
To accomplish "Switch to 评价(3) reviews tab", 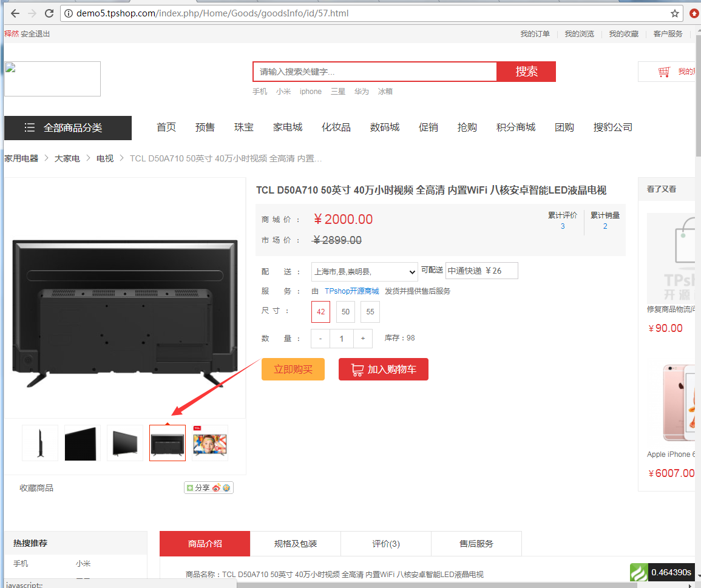I will pyautogui.click(x=386, y=544).
